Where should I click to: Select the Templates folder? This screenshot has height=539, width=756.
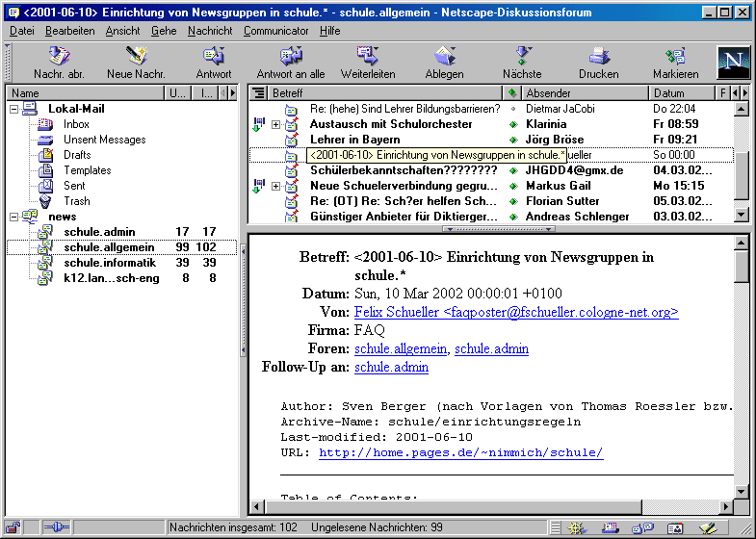(87, 170)
